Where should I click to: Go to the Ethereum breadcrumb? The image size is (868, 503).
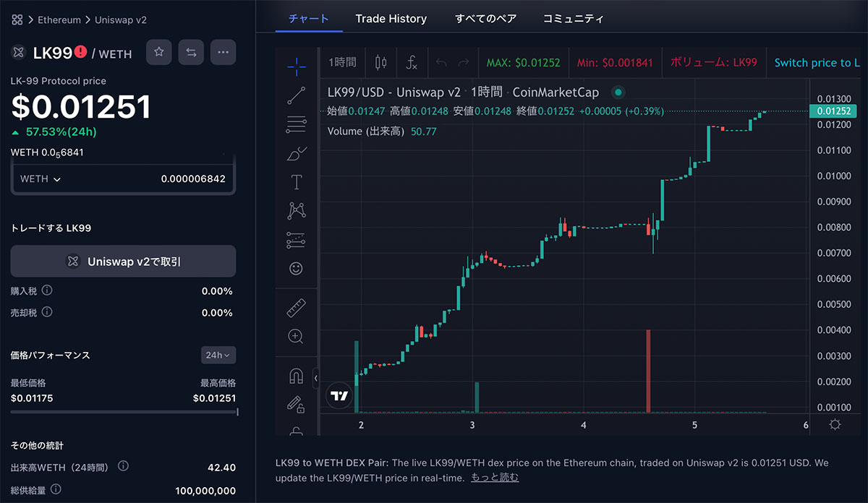(x=59, y=20)
